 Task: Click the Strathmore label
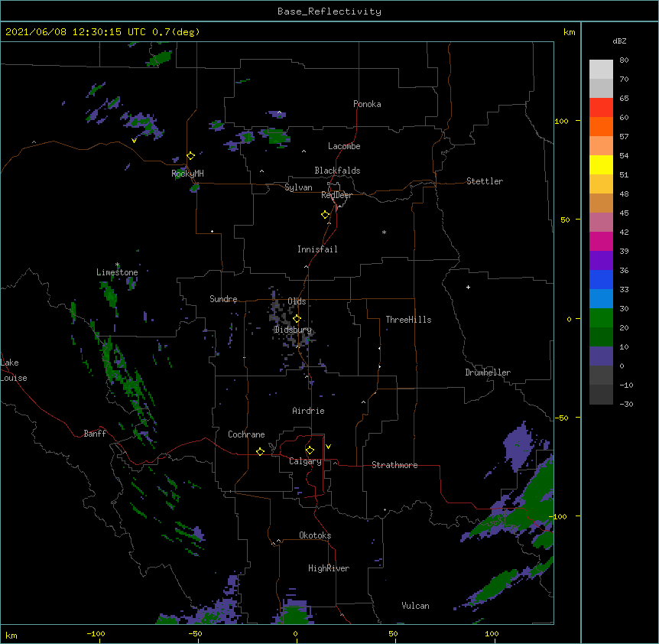[394, 465]
